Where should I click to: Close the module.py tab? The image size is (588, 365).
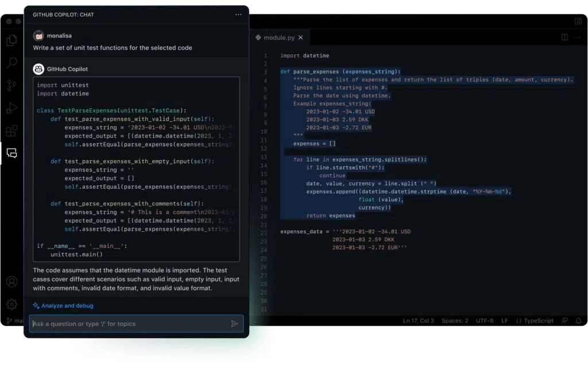[301, 37]
